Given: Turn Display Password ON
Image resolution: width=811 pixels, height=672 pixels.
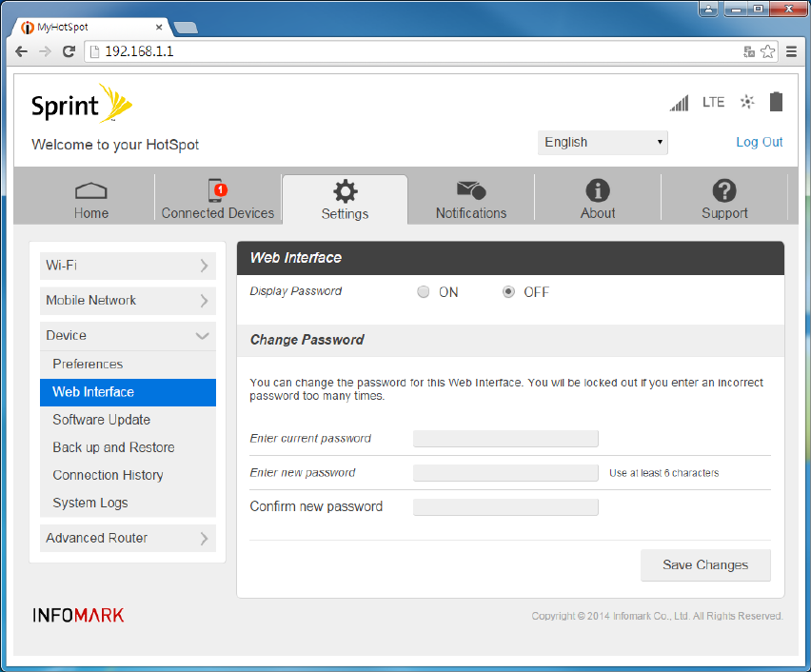Looking at the screenshot, I should pos(423,292).
